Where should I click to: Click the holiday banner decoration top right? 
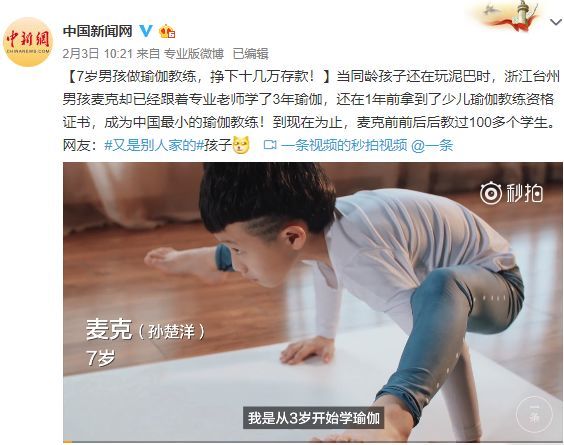point(509,15)
